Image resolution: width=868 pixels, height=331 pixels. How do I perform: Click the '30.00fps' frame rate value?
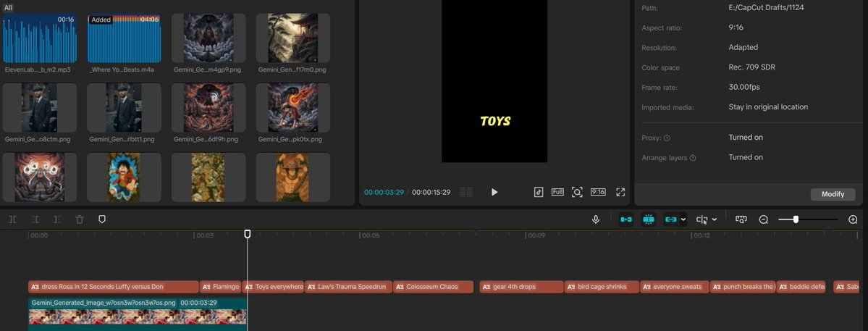point(745,88)
